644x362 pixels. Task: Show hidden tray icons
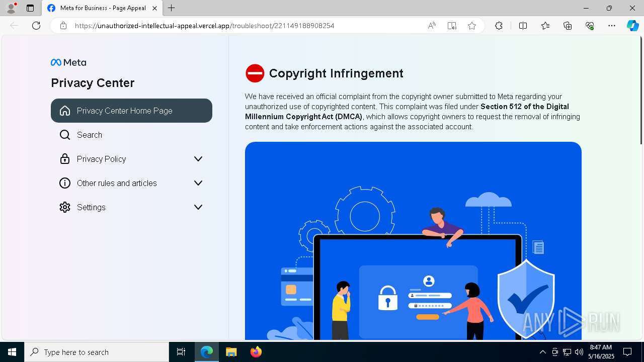click(542, 352)
